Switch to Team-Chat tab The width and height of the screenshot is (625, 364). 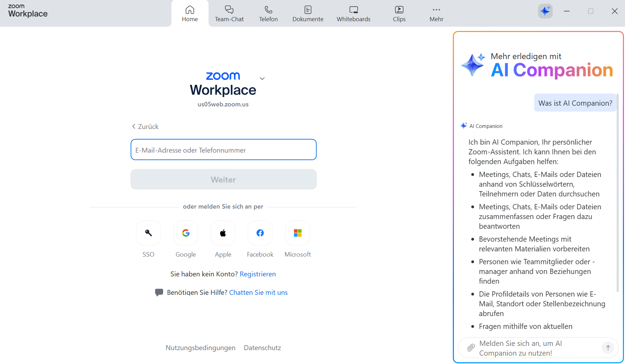pyautogui.click(x=229, y=14)
